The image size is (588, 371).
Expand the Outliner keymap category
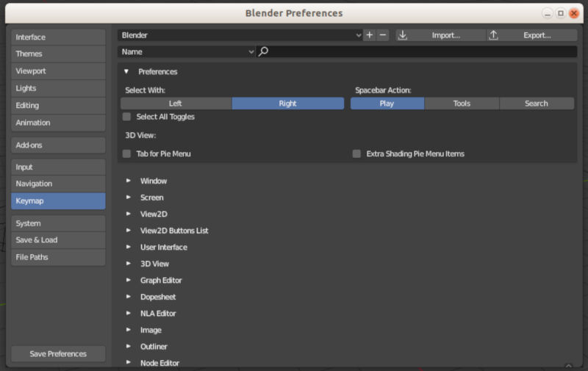[128, 346]
